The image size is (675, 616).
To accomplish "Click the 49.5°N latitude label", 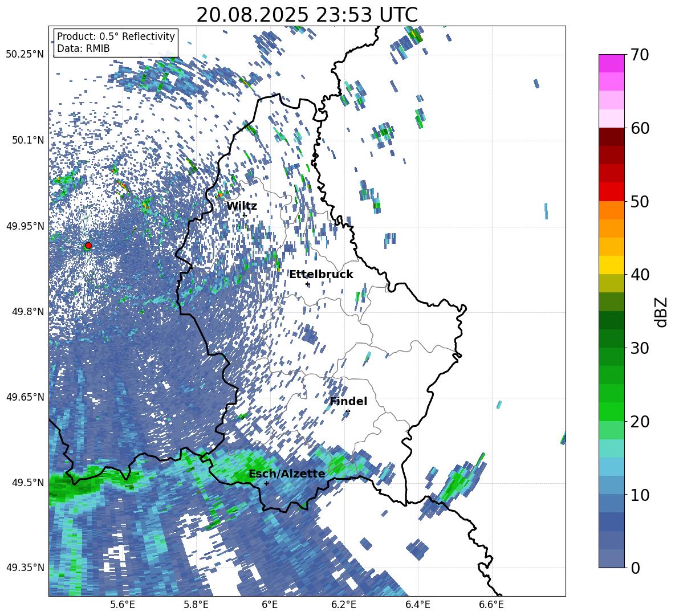I will pyautogui.click(x=27, y=482).
